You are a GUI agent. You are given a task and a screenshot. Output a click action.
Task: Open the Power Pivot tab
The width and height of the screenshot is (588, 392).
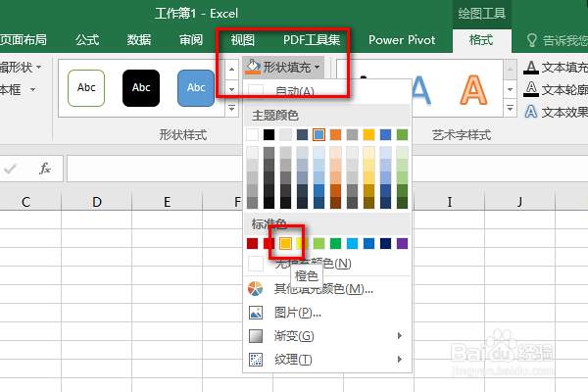click(402, 40)
